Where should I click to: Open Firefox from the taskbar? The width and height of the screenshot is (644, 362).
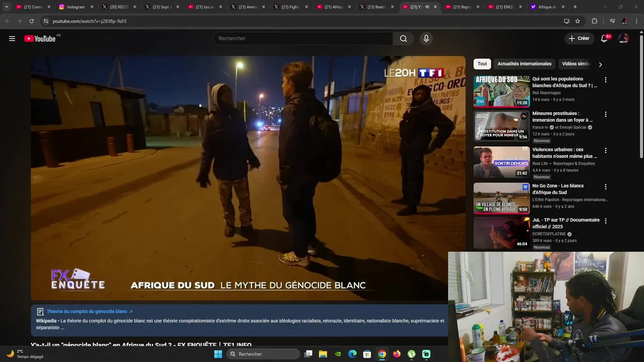397,354
